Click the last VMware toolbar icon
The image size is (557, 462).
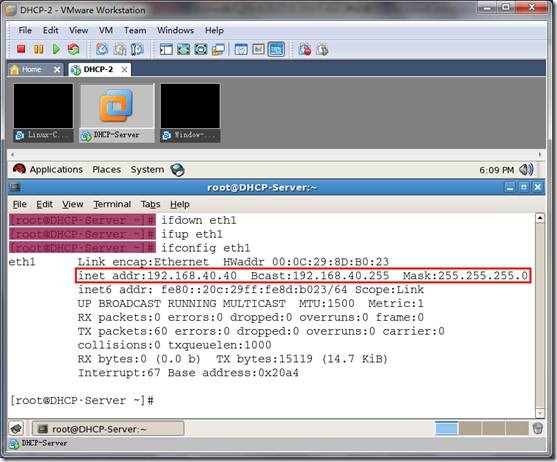(322, 49)
